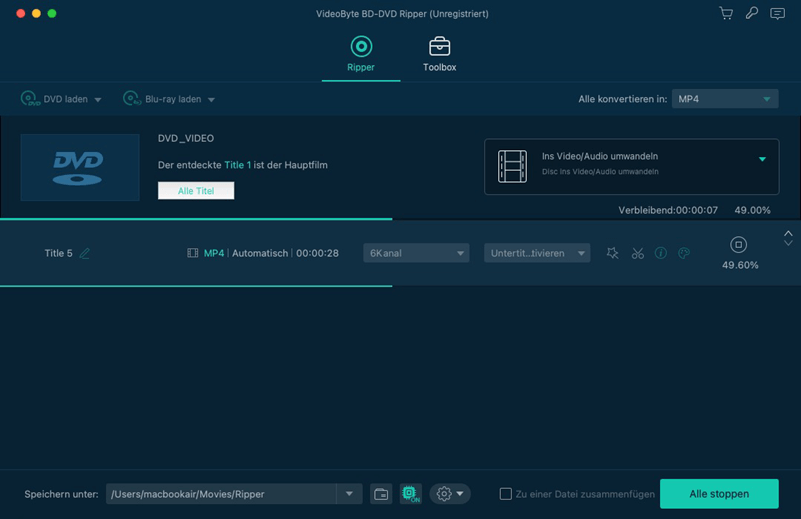Click the scissors cut icon
This screenshot has height=519, width=801.
pyautogui.click(x=638, y=253)
